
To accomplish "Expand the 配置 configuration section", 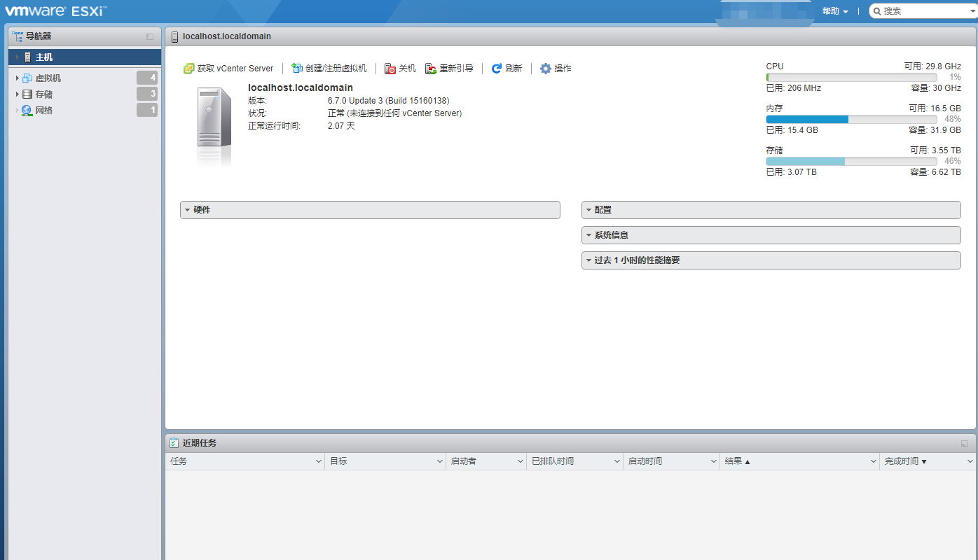I will click(x=771, y=210).
